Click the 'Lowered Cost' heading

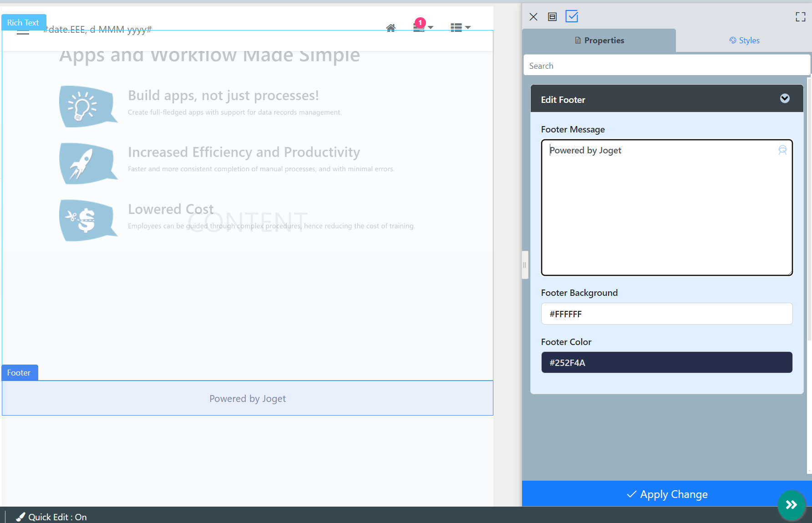[x=171, y=209]
